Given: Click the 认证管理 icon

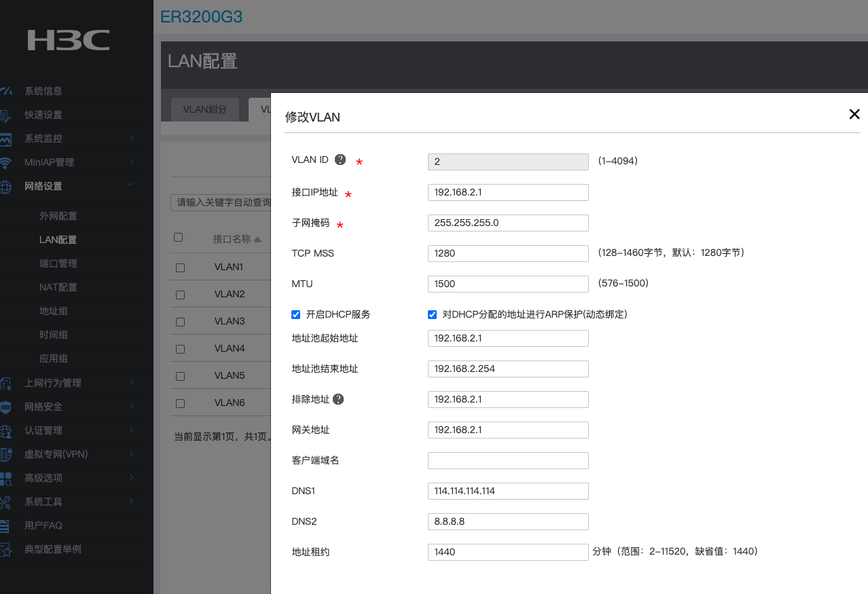Looking at the screenshot, I should click(5, 431).
